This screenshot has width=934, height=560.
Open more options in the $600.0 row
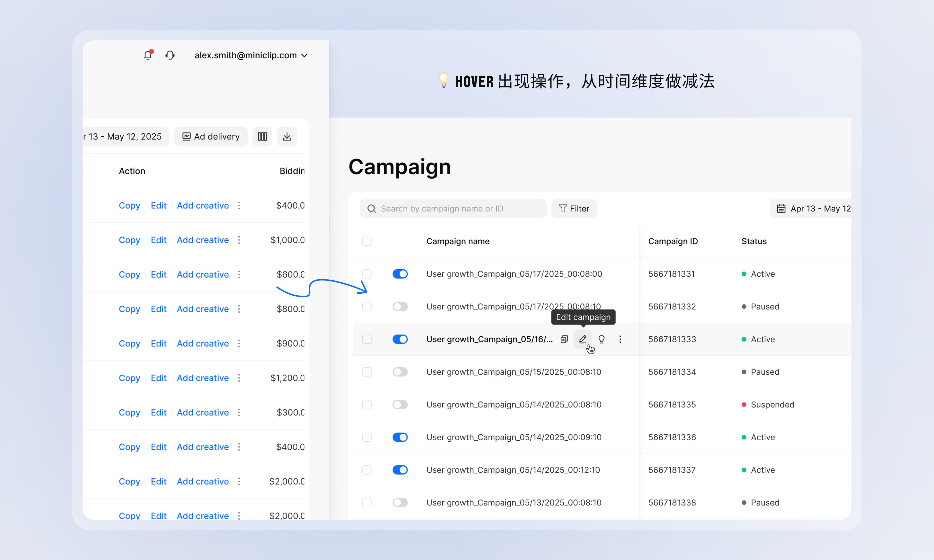coord(239,274)
